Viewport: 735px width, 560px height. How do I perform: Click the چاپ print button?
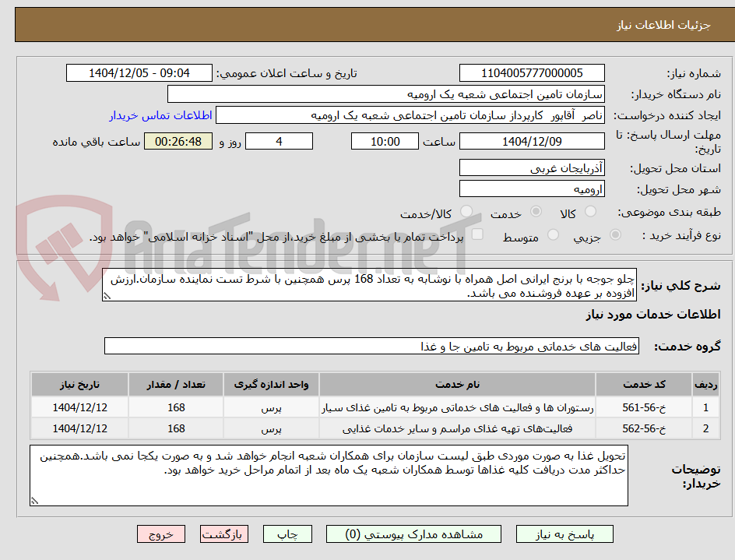pos(287,534)
